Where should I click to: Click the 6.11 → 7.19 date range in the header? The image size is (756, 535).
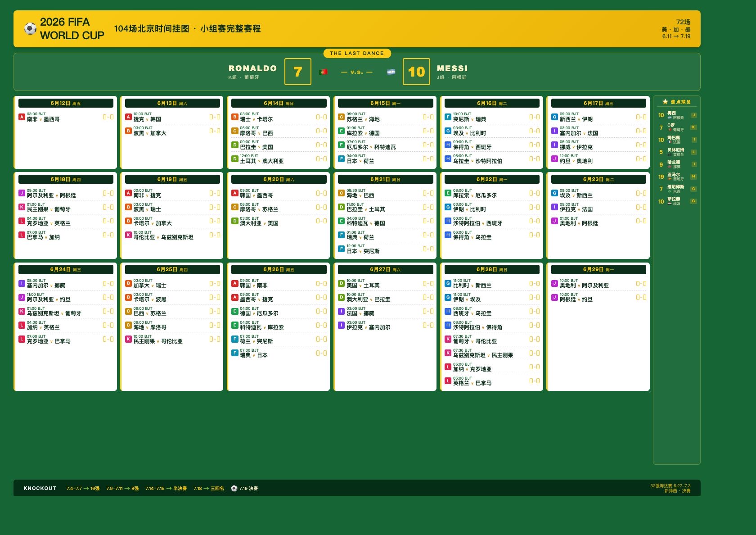(x=676, y=36)
